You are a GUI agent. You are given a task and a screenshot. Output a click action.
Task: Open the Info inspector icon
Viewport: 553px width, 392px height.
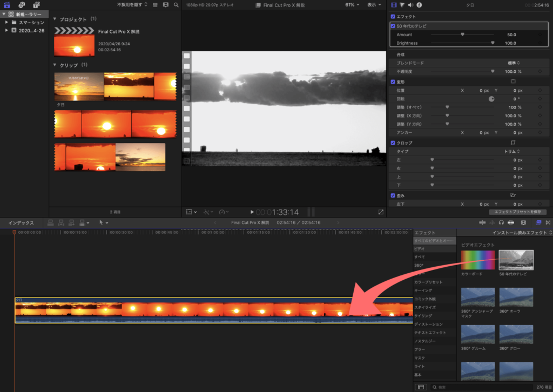click(419, 5)
